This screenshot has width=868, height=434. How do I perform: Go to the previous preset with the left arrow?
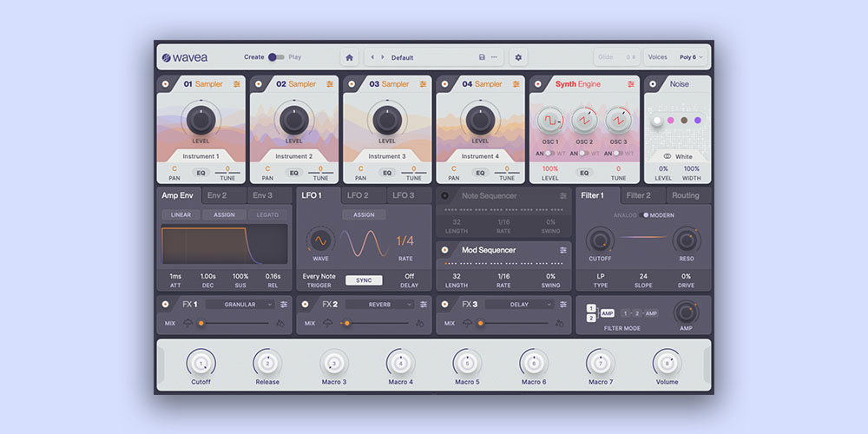pos(373,57)
